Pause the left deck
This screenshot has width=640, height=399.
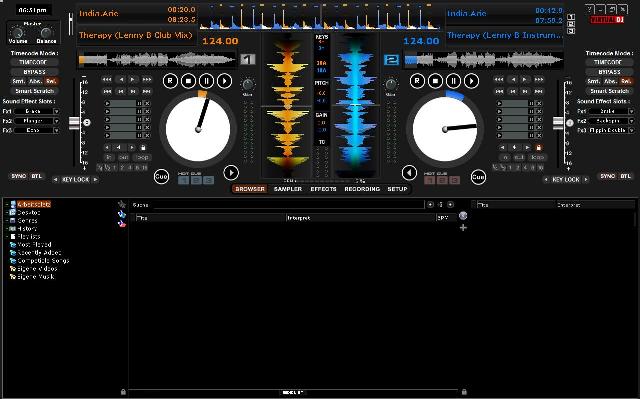206,81
